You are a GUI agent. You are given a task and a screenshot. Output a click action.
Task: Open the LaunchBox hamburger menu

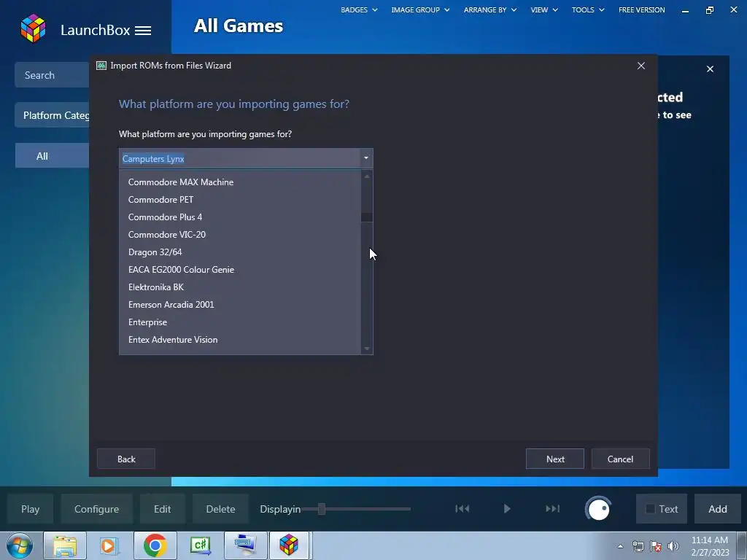143,31
